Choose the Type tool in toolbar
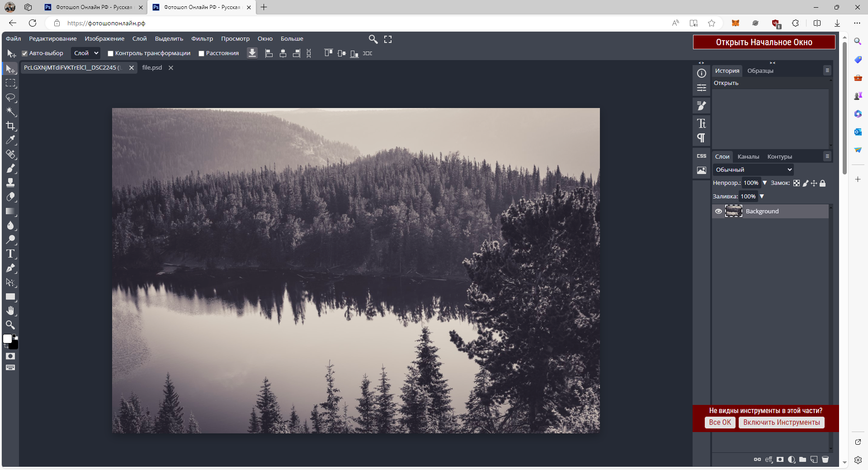The width and height of the screenshot is (868, 470). [11, 254]
